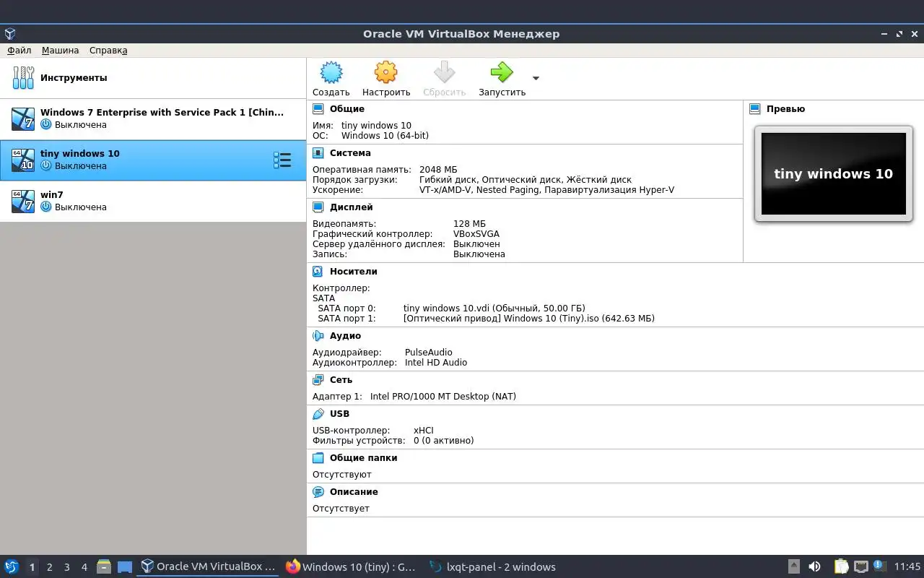Click the Общие section icon

tap(318, 109)
